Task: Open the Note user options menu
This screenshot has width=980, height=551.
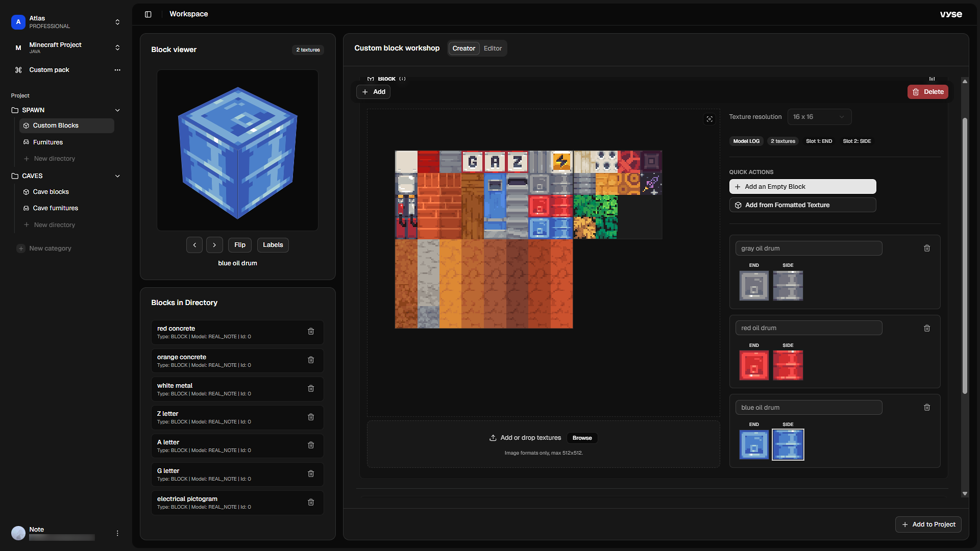Action: tap(117, 533)
